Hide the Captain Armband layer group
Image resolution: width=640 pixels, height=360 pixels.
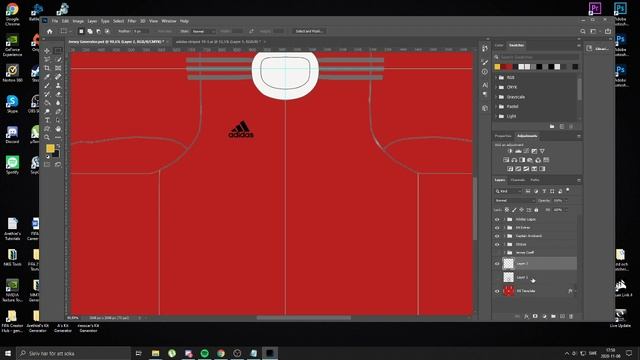point(497,236)
